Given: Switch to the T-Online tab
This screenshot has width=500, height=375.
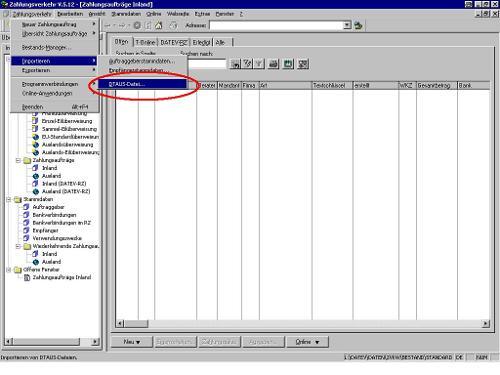Looking at the screenshot, I should point(145,42).
